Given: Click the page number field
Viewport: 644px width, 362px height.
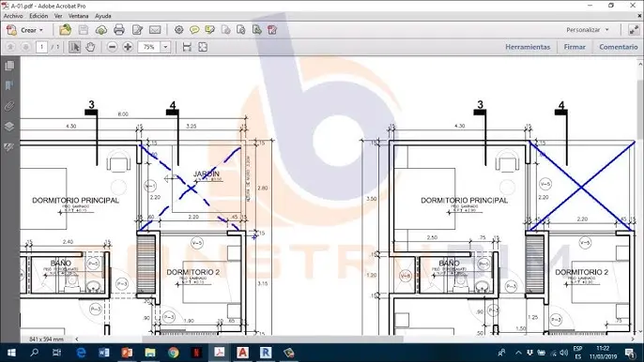Looking at the screenshot, I should (x=41, y=47).
